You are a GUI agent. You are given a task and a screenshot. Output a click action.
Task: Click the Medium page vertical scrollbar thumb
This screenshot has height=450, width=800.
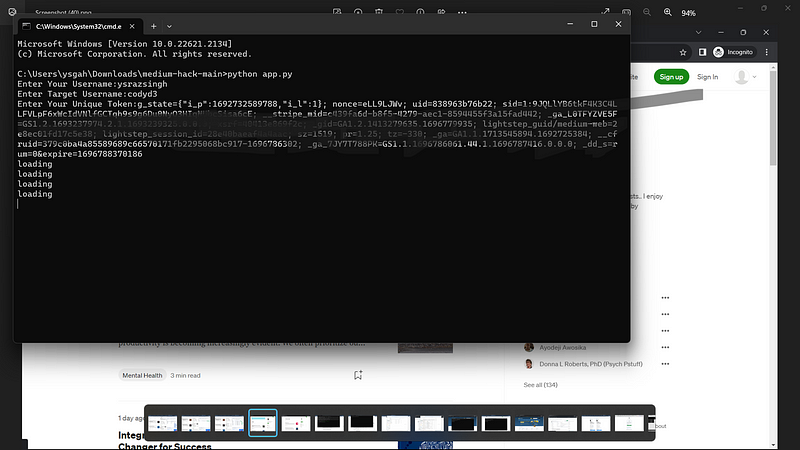773,118
